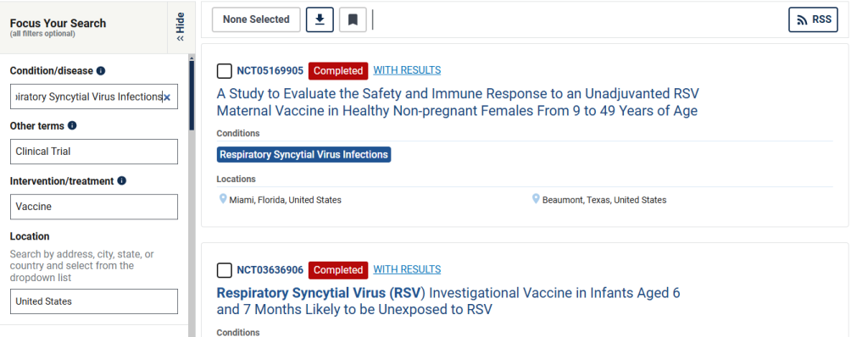Screen dimensions: 868x337
Task: Open WITH RESULTS link for NCT03636906
Action: pyautogui.click(x=407, y=269)
